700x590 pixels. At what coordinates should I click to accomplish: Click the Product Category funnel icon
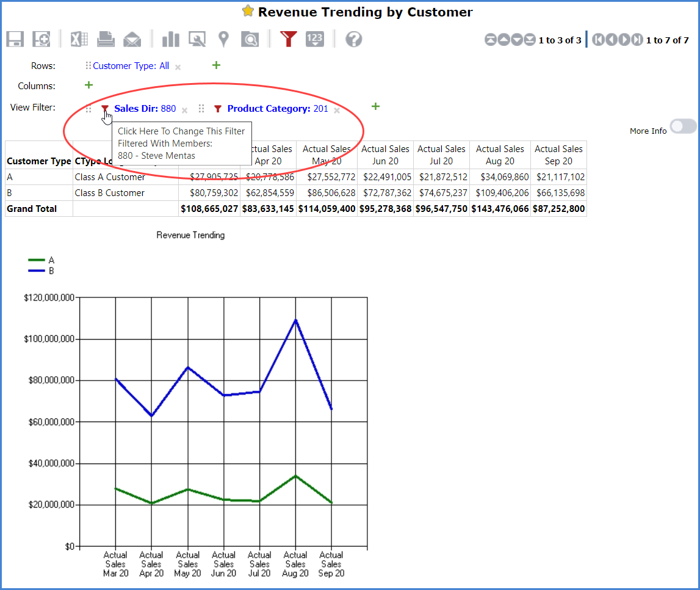[x=218, y=109]
